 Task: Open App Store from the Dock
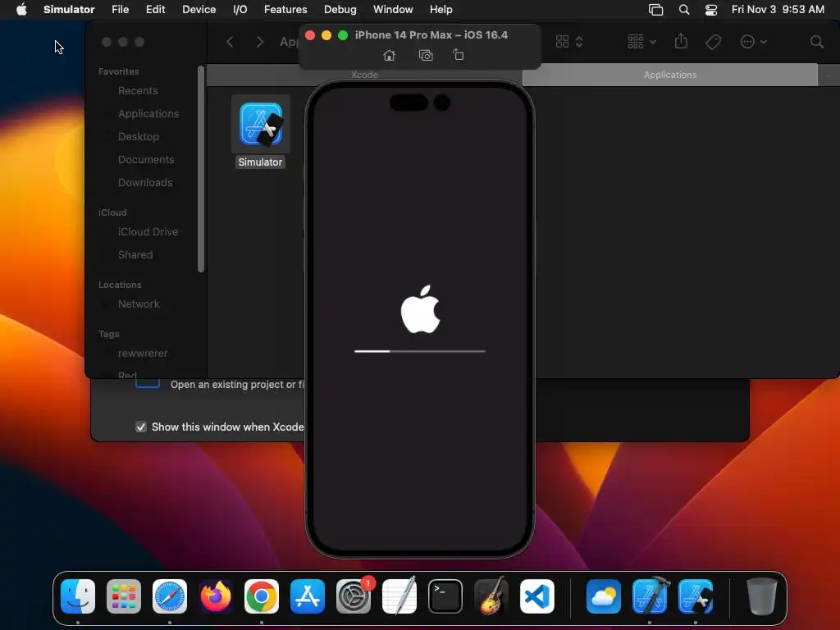(x=308, y=596)
